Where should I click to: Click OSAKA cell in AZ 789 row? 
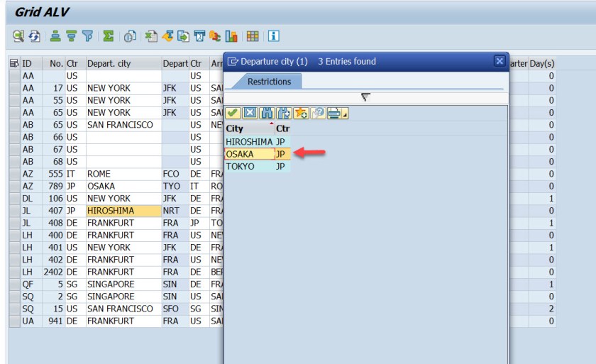click(123, 186)
